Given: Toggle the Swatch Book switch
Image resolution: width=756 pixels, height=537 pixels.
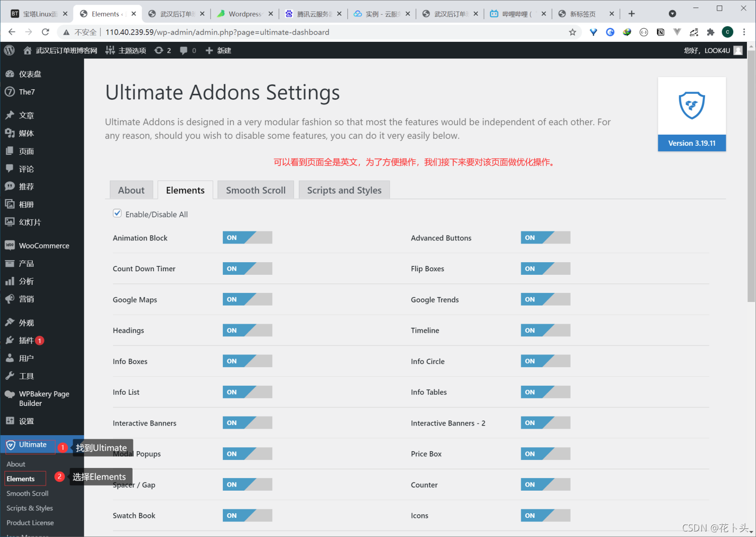Looking at the screenshot, I should [x=247, y=515].
